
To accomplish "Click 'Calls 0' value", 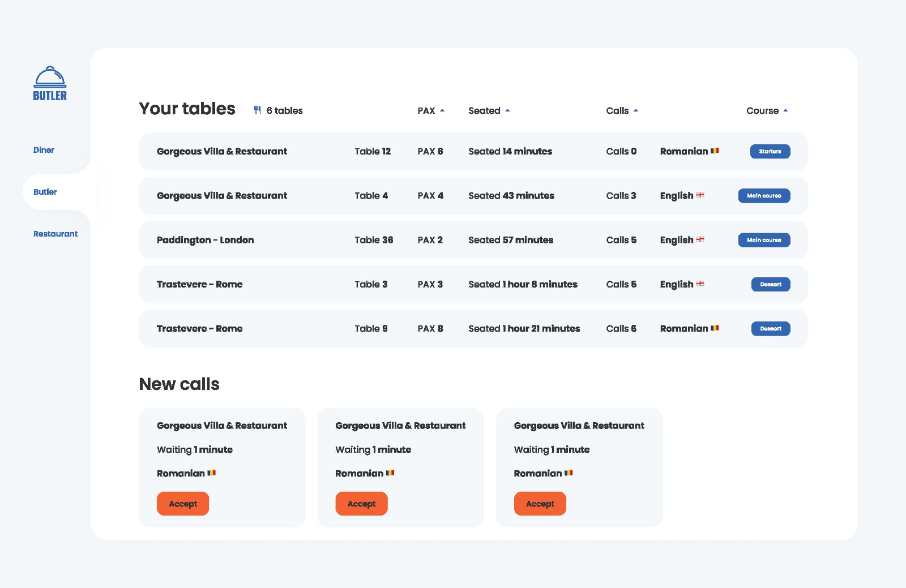I will coord(621,151).
